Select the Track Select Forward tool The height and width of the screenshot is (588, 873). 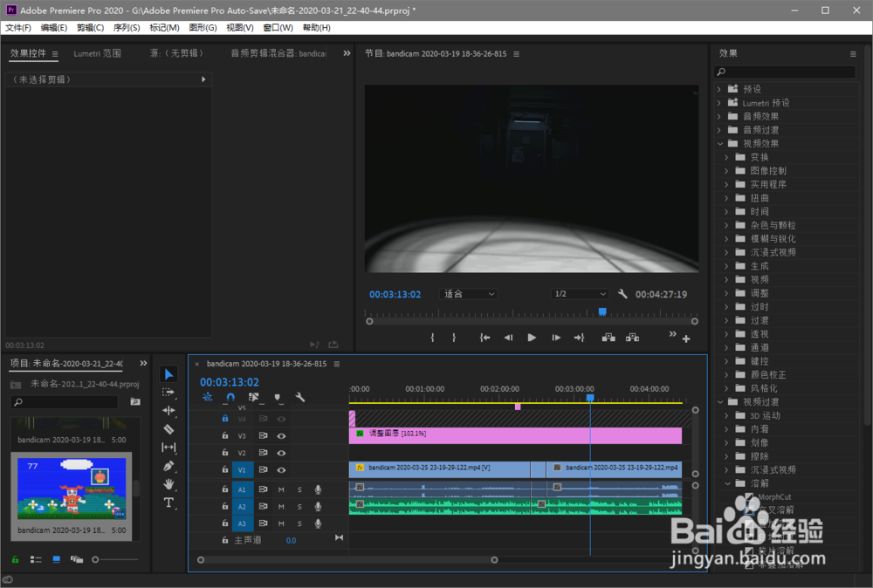tap(168, 393)
